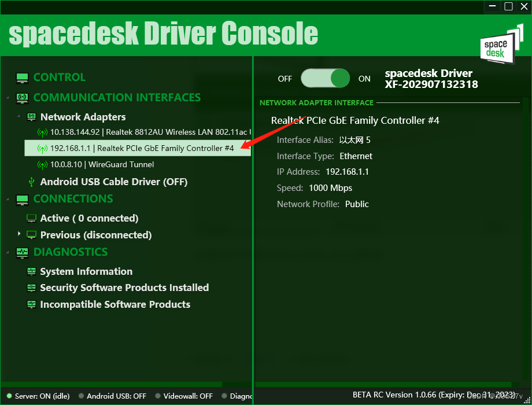
Task: Click the NETWORK ADAPTER INTERFACE heading
Action: coord(316,103)
